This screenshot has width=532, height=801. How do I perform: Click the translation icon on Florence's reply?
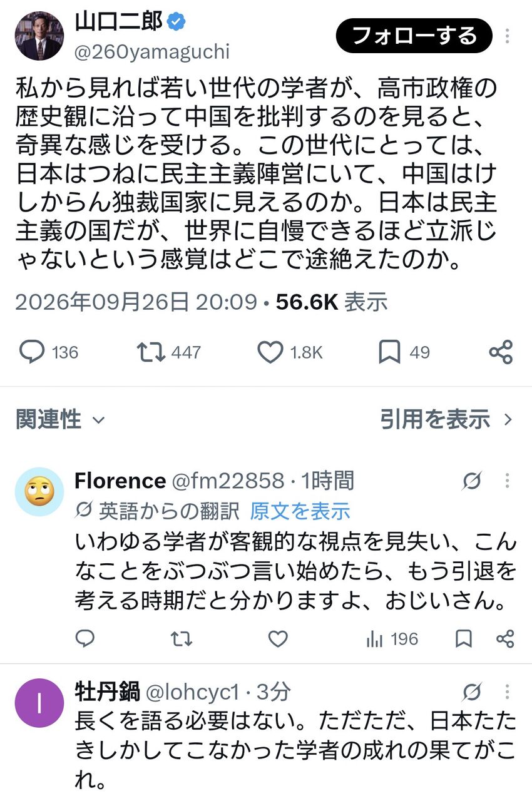click(x=472, y=481)
